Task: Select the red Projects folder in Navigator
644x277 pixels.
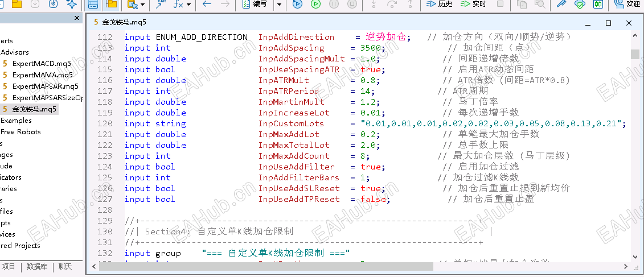Action: [x=20, y=245]
